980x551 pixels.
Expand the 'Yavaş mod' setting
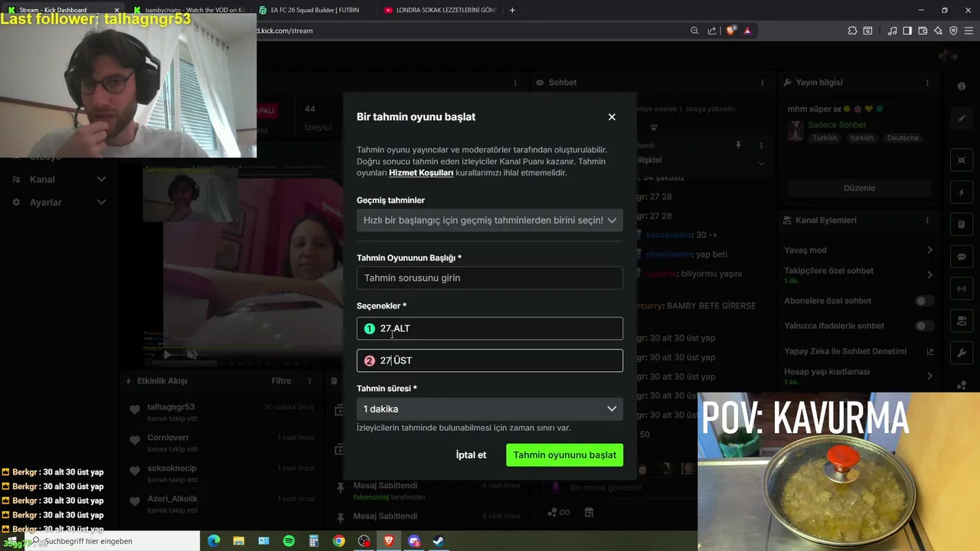click(929, 250)
